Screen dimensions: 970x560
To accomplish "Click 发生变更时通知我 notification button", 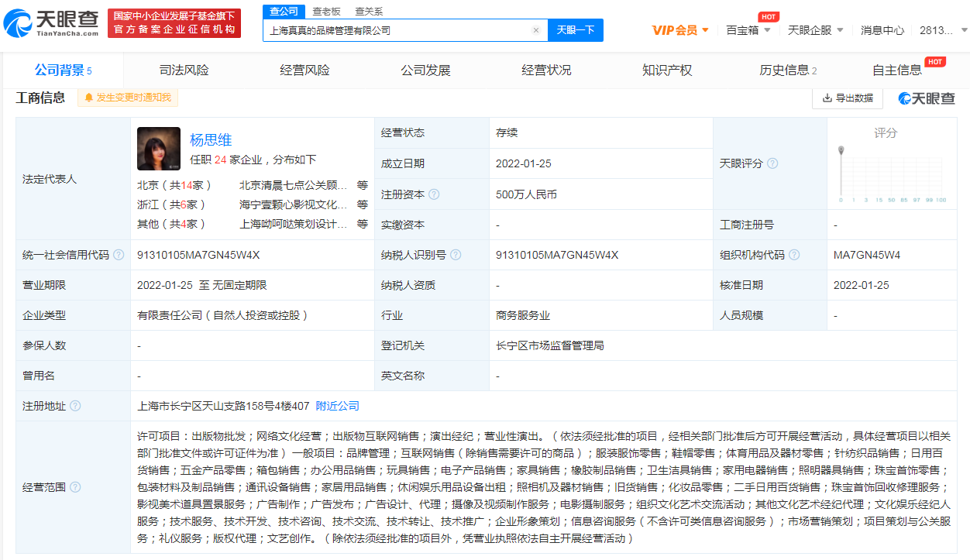I will coord(129,98).
